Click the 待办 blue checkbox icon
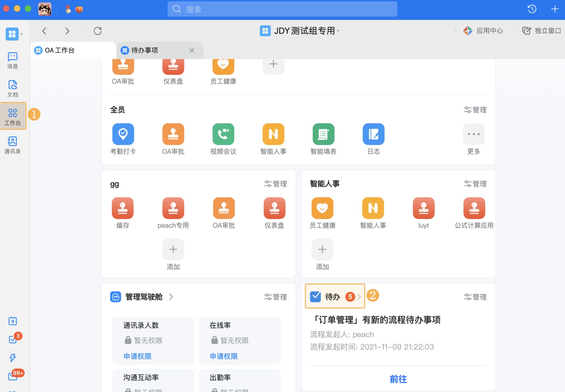 pyautogui.click(x=316, y=296)
